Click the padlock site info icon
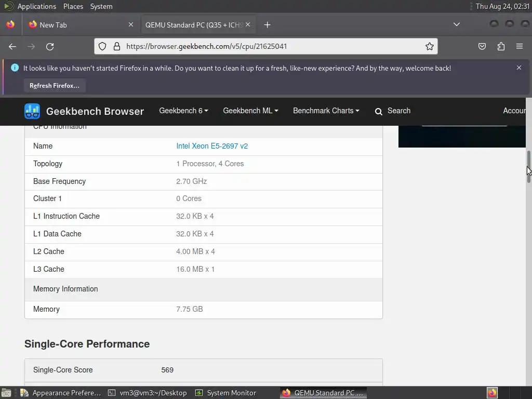The width and height of the screenshot is (532, 399). click(117, 46)
